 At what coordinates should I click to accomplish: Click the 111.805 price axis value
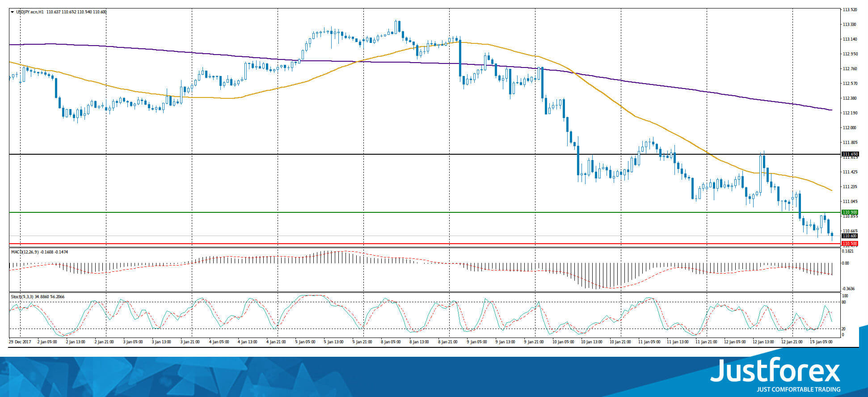click(x=850, y=143)
